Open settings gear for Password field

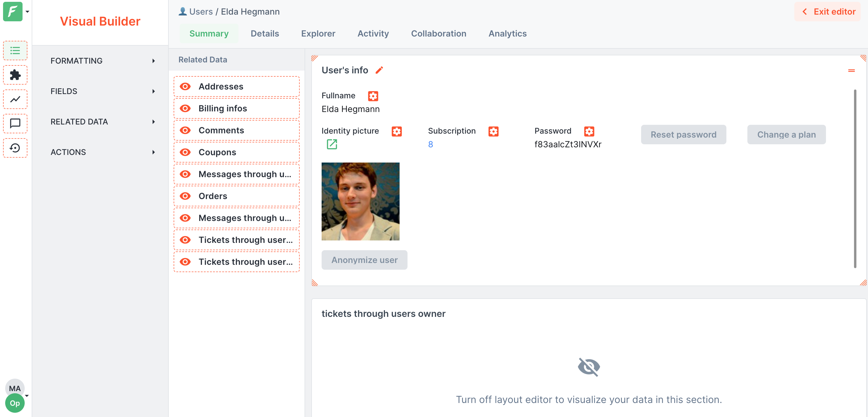589,131
